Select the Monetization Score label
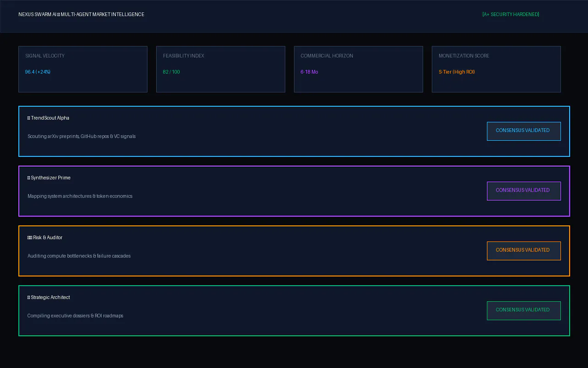This screenshot has height=368, width=588. [x=464, y=56]
